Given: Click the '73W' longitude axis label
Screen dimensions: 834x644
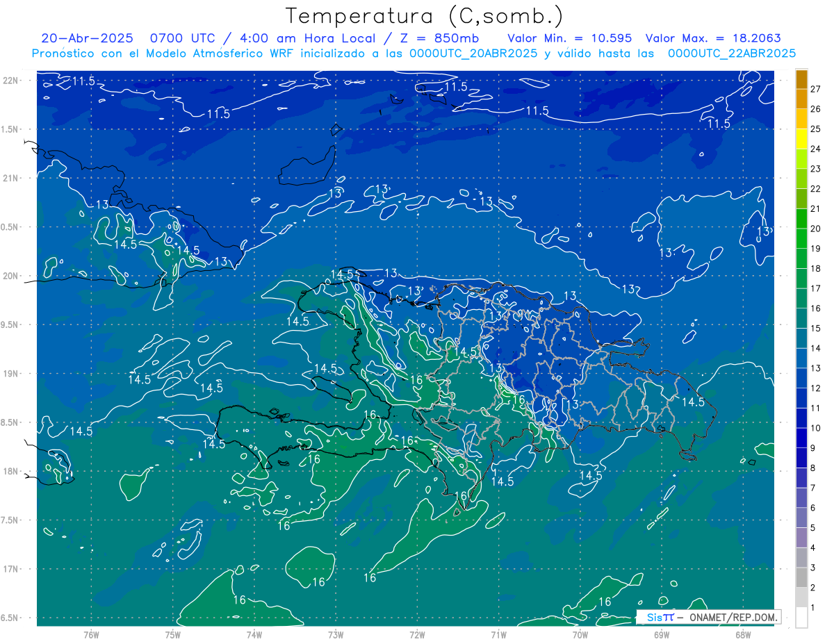Looking at the screenshot, I should click(x=336, y=634).
